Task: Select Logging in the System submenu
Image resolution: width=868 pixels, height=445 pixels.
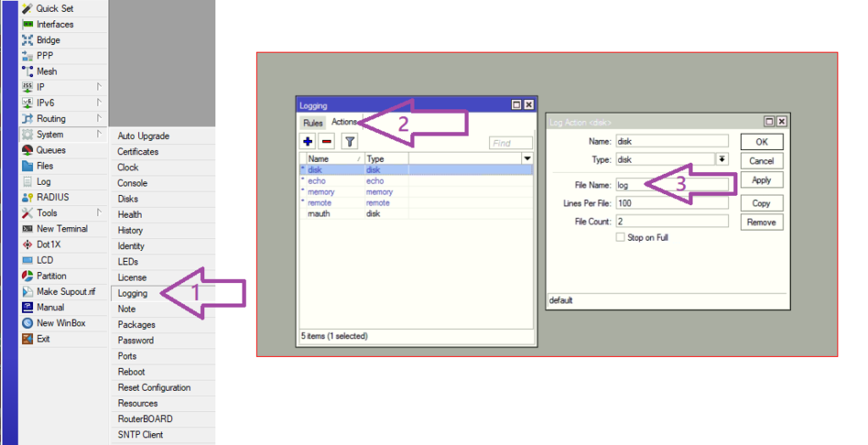Action: [x=132, y=293]
